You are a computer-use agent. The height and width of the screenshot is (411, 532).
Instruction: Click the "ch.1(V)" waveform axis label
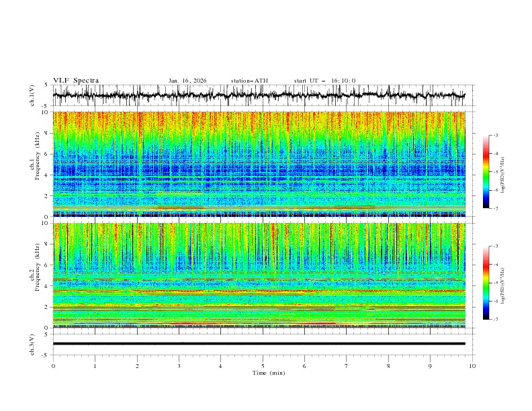pyautogui.click(x=32, y=95)
